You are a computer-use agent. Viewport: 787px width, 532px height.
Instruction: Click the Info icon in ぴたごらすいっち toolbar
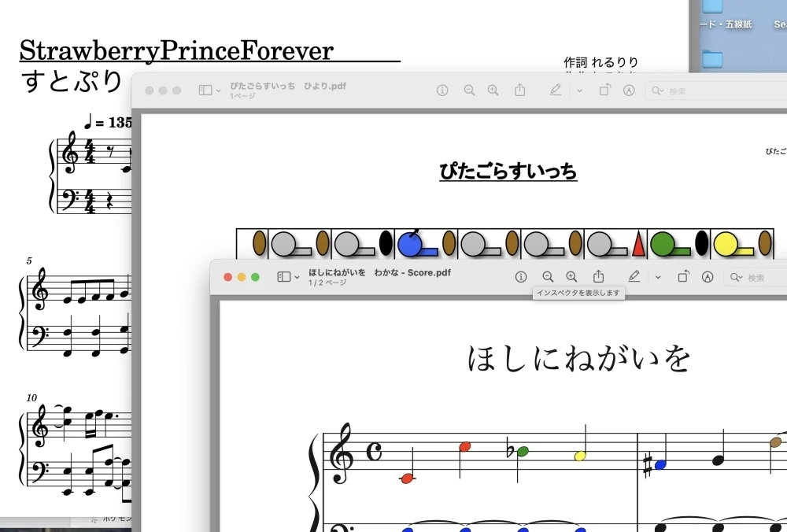click(442, 90)
